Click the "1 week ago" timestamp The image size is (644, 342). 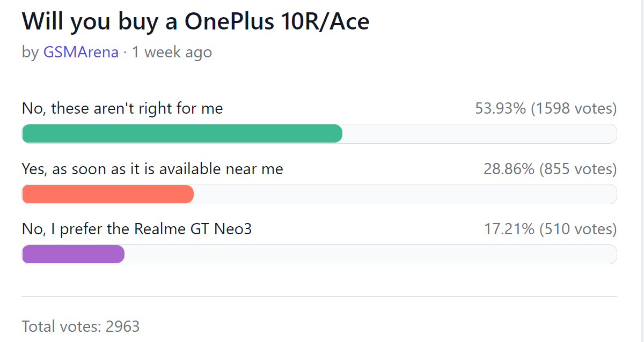coord(172,52)
